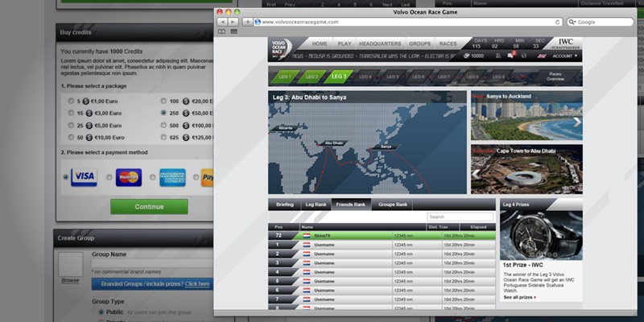The image size is (644, 322).
Task: Open the PLAY menu item
Action: (x=345, y=43)
